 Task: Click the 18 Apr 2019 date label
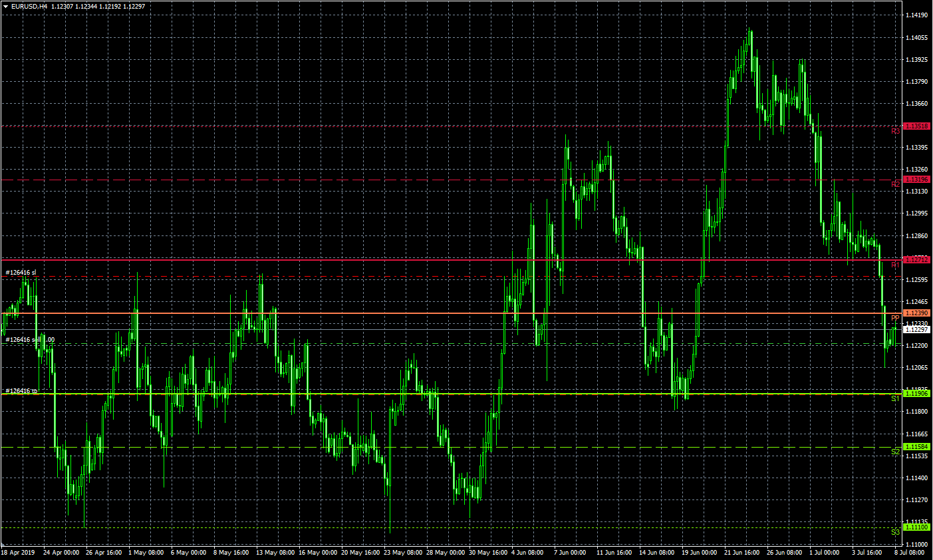[x=18, y=553]
